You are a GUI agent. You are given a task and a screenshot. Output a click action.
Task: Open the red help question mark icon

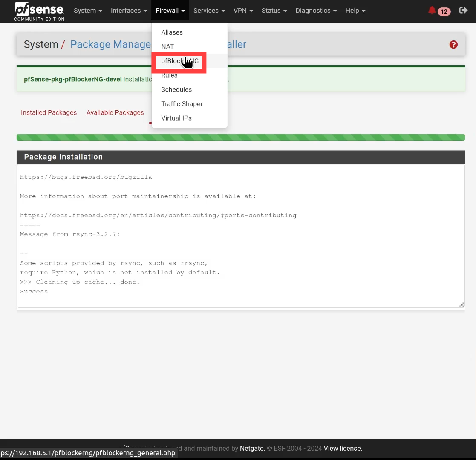453,45
